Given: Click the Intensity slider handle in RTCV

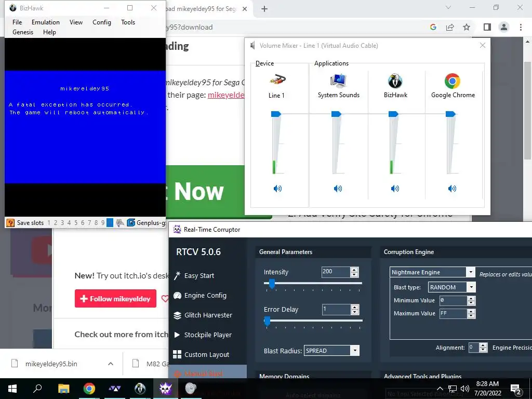Looking at the screenshot, I should (x=272, y=284).
